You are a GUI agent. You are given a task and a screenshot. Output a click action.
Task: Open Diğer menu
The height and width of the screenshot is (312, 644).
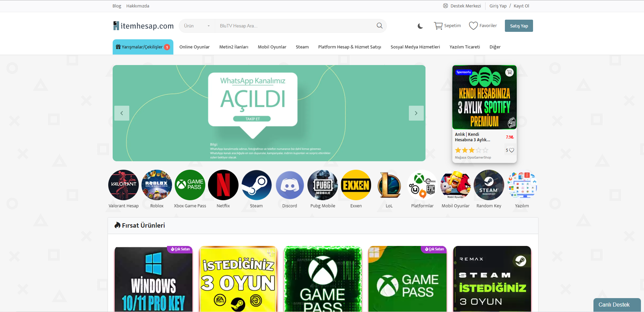(x=495, y=47)
